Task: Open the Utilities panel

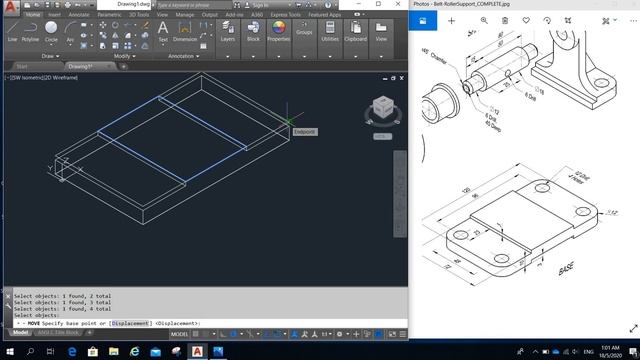Action: coord(330,31)
